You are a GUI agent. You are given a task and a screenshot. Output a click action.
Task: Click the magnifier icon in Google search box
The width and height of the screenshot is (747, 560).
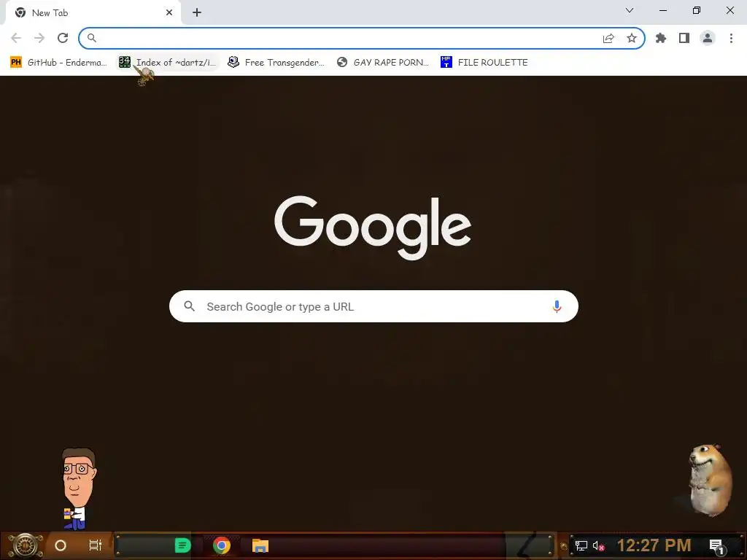(x=189, y=306)
